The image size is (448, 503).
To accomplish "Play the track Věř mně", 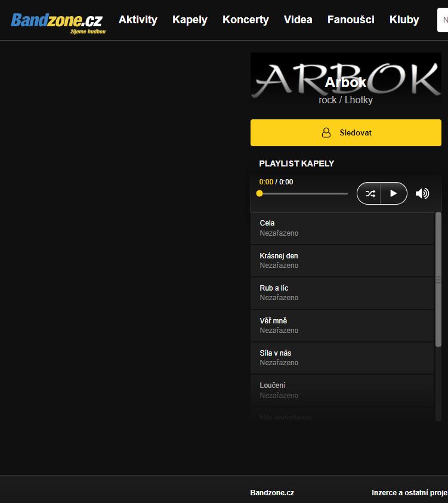I will pyautogui.click(x=342, y=326).
